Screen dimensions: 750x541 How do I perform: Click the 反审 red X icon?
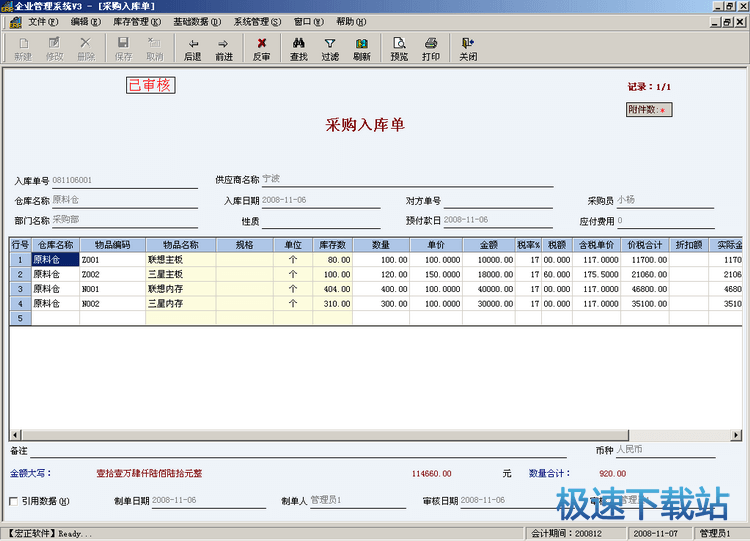click(x=262, y=48)
